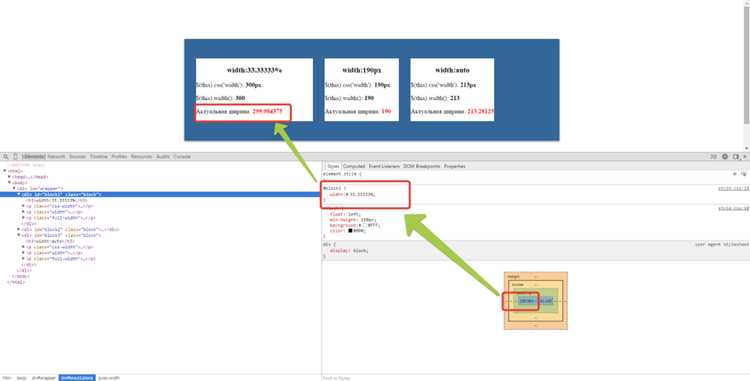This screenshot has width=750, height=381.
Task: Open the Console panel tab
Action: pos(182,157)
